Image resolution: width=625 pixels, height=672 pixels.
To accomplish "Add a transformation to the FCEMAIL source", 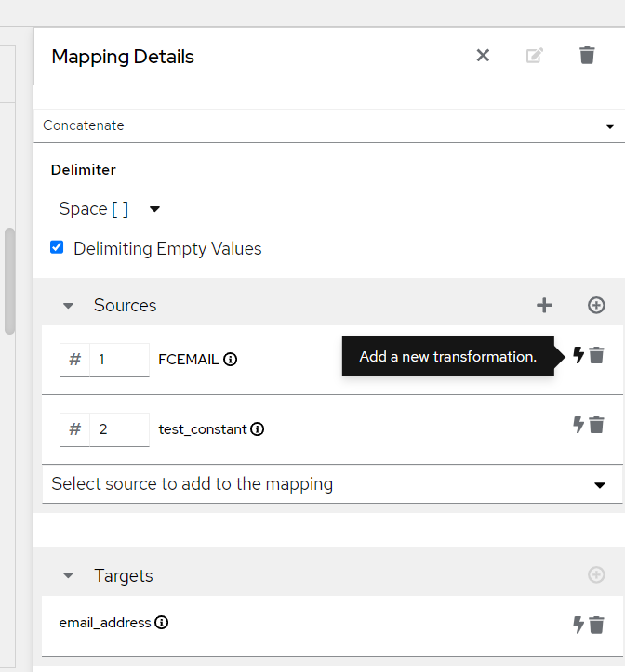I will point(578,355).
